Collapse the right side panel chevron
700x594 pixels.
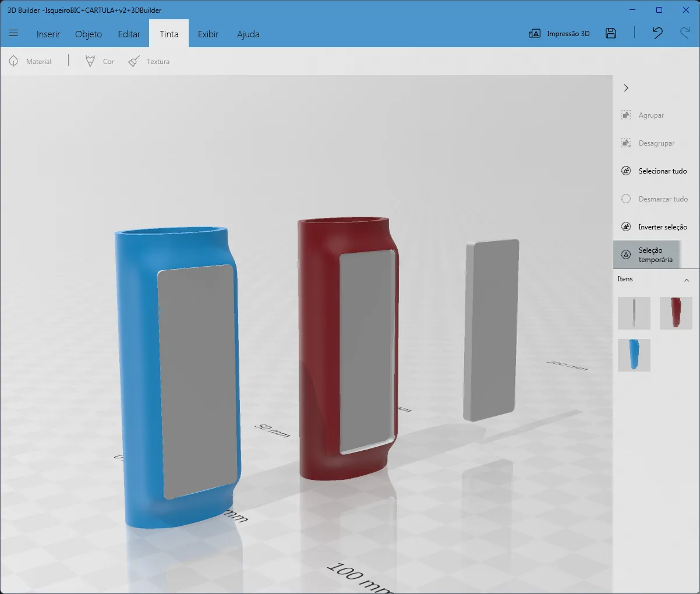(x=626, y=88)
